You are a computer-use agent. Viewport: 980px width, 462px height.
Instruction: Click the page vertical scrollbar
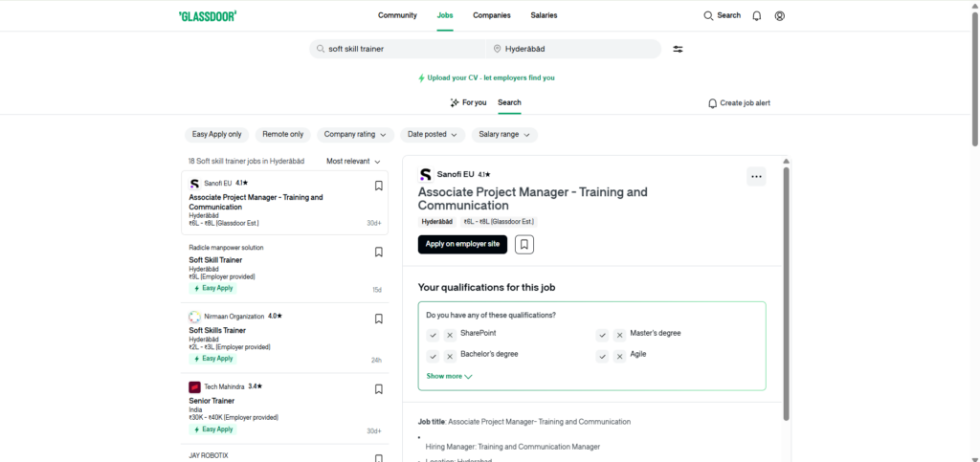pyautogui.click(x=975, y=78)
